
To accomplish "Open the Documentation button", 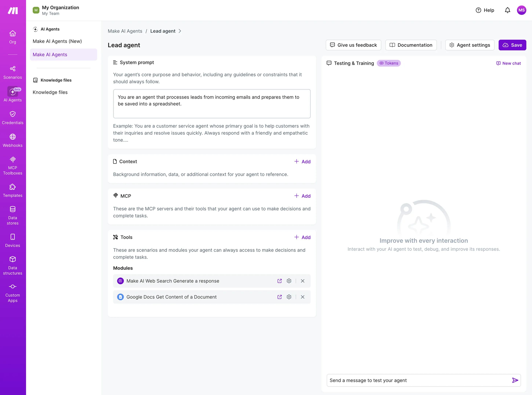I will click(x=411, y=45).
